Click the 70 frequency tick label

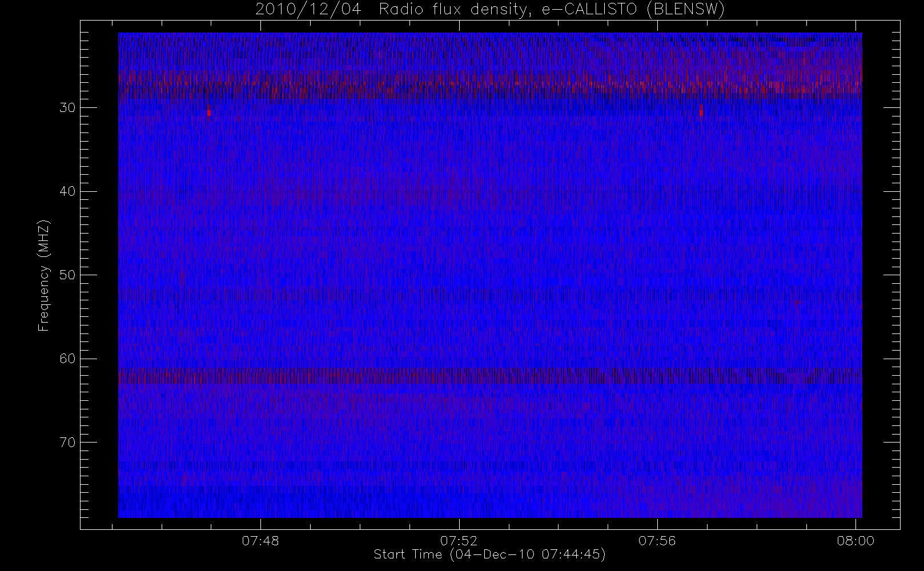tap(67, 443)
